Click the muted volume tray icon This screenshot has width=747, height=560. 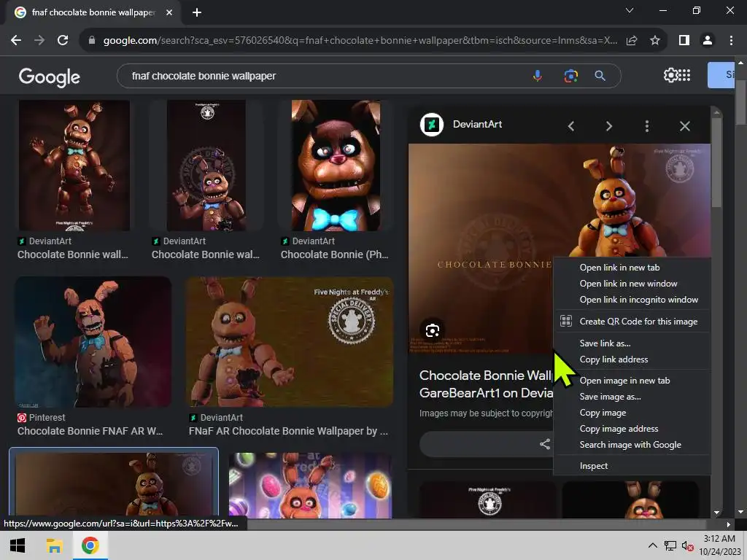pos(687,545)
